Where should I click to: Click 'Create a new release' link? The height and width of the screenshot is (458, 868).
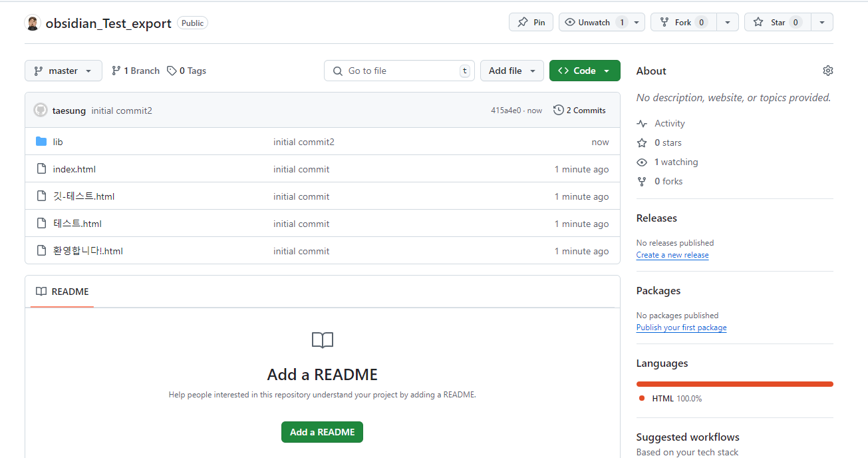click(x=672, y=255)
